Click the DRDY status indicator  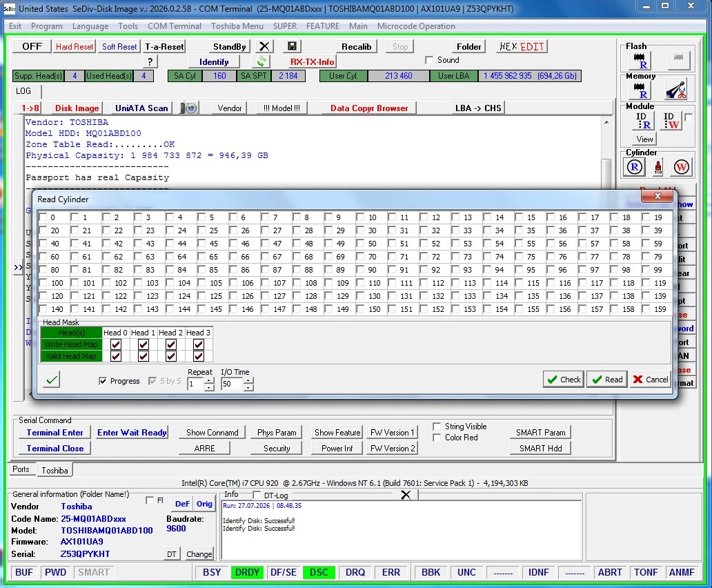[x=247, y=572]
